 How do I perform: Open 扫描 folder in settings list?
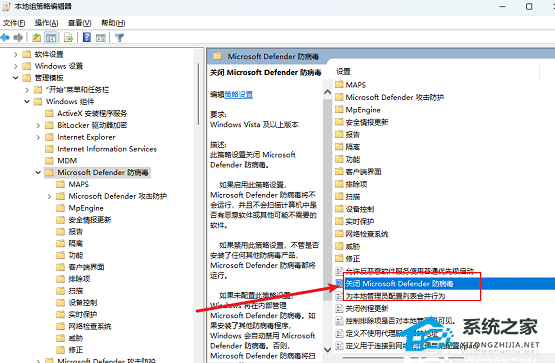353,196
